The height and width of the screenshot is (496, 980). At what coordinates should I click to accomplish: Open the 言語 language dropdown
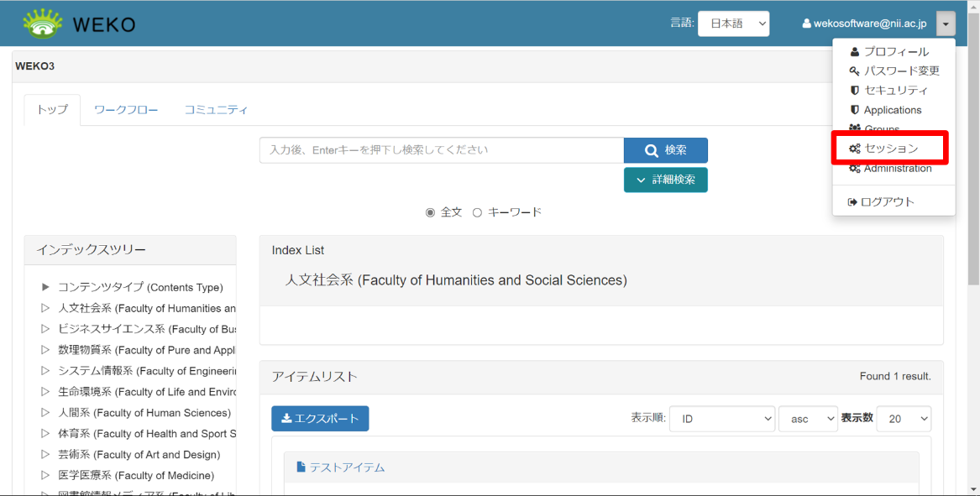[733, 23]
